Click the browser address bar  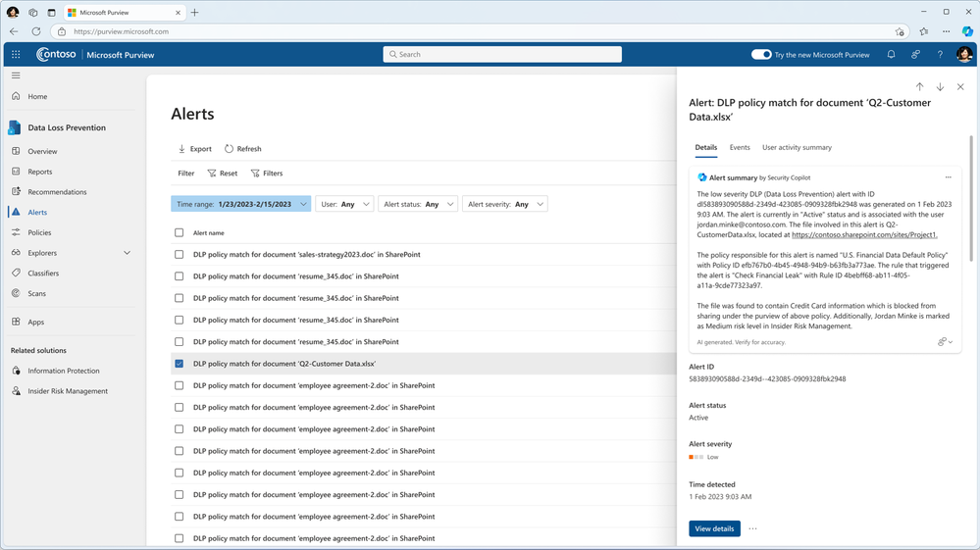(482, 31)
